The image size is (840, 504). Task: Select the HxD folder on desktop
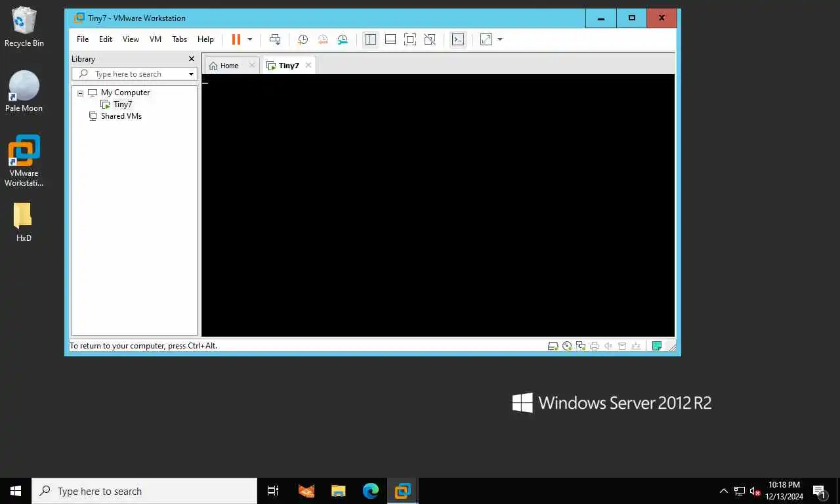(x=24, y=222)
